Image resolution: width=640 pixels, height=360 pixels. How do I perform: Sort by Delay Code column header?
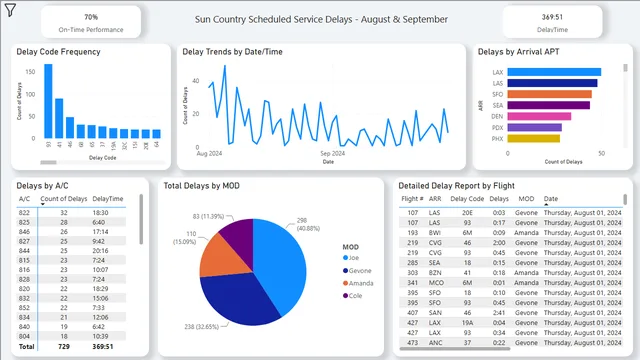pos(467,199)
